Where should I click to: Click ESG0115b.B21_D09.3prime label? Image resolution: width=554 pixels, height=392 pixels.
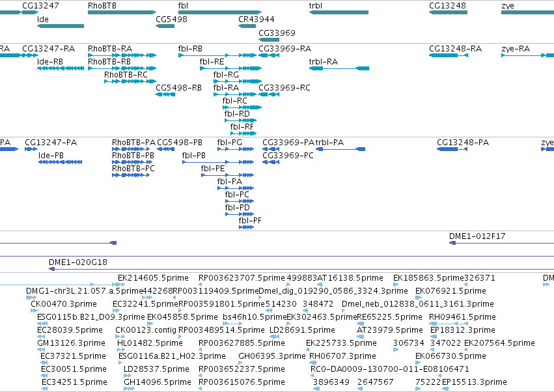[x=90, y=316]
